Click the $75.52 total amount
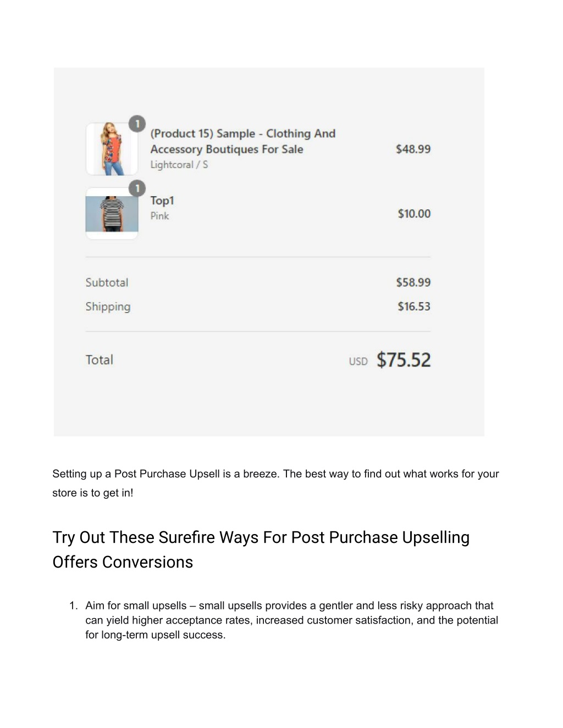This screenshot has height=728, width=563. point(404,360)
